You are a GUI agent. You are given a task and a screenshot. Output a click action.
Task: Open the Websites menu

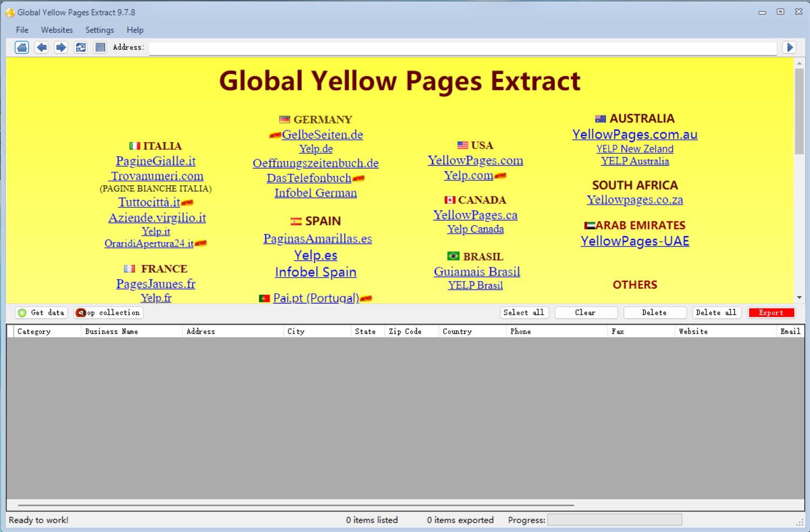(57, 30)
